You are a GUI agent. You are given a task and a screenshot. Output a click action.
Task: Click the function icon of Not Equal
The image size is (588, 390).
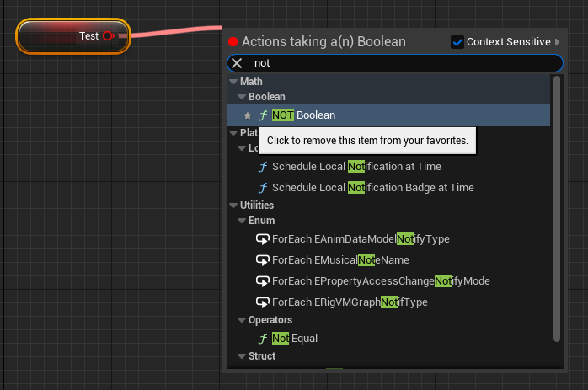pos(263,339)
